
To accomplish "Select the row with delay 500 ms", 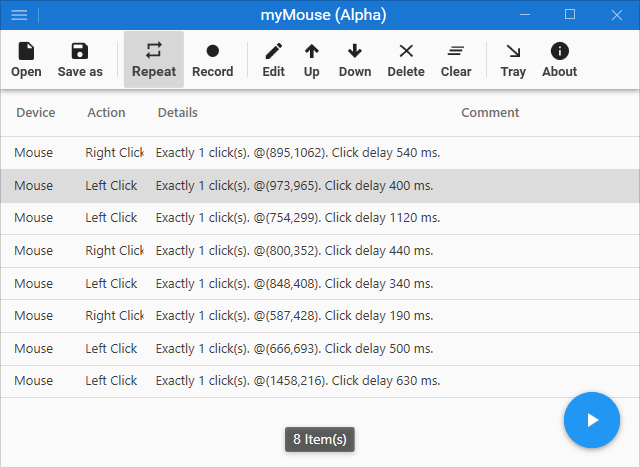I will click(x=320, y=349).
